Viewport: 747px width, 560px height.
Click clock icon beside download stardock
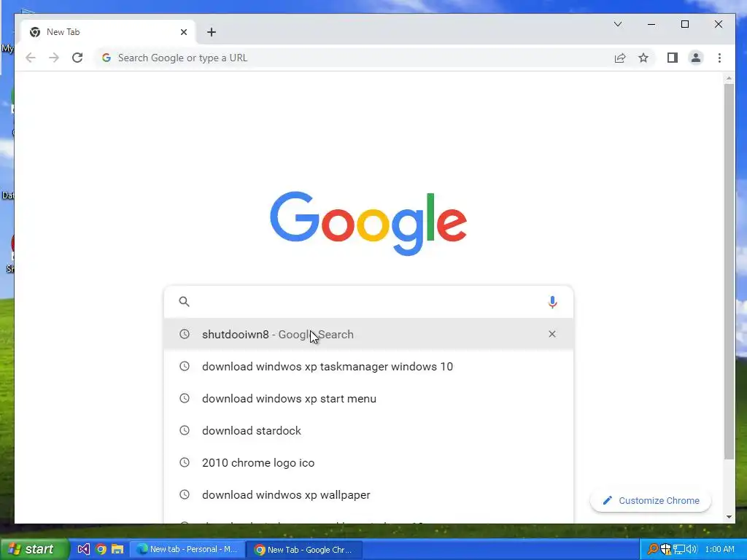pyautogui.click(x=185, y=430)
